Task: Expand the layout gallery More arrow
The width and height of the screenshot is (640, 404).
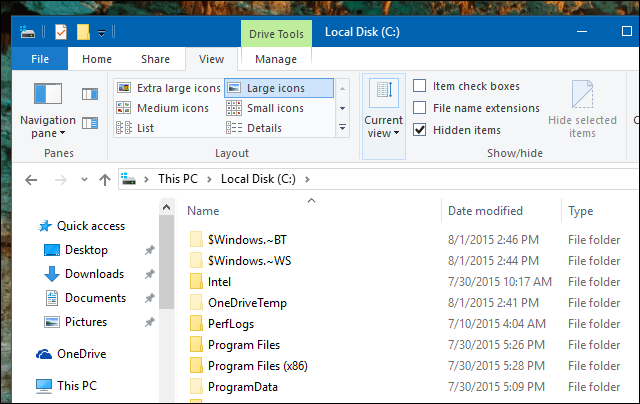Action: (342, 128)
